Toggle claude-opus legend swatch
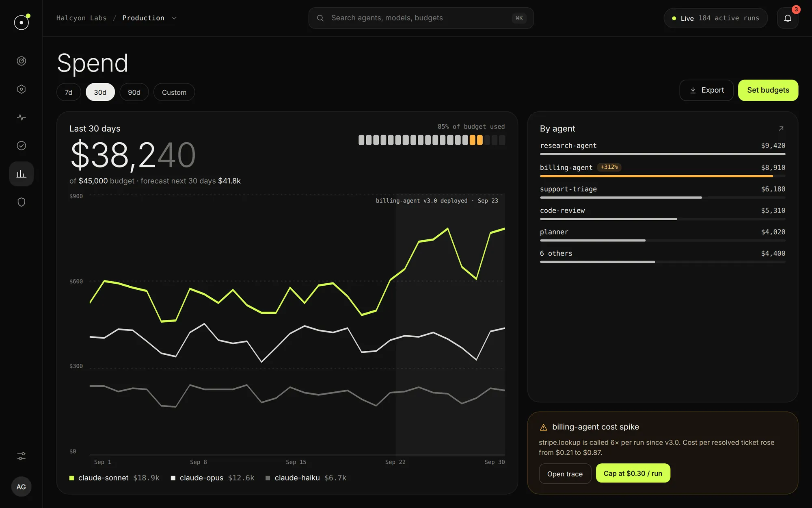This screenshot has height=508, width=812. click(x=173, y=478)
